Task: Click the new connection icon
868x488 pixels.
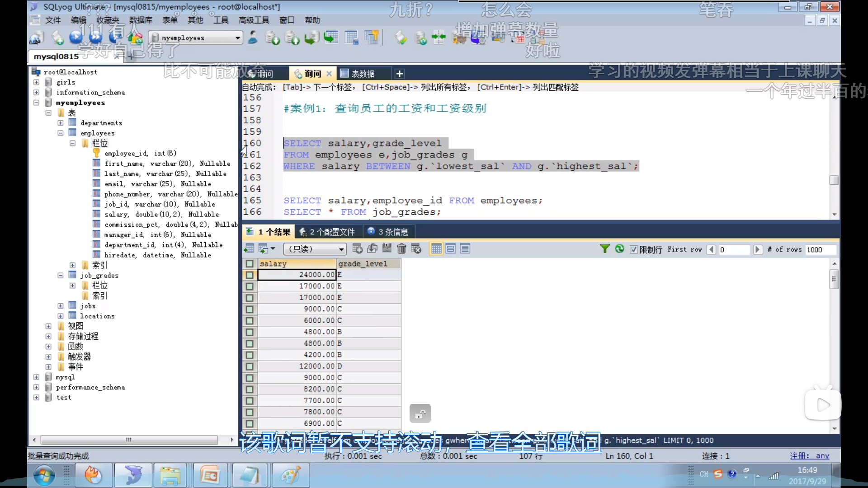Action: [37, 38]
